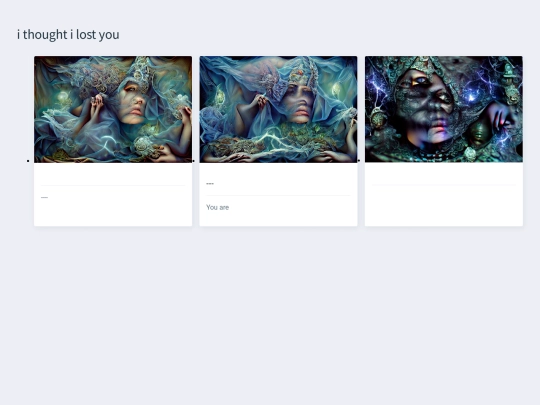The width and height of the screenshot is (540, 405).
Task: Click the divider line in the third card
Action: [444, 185]
